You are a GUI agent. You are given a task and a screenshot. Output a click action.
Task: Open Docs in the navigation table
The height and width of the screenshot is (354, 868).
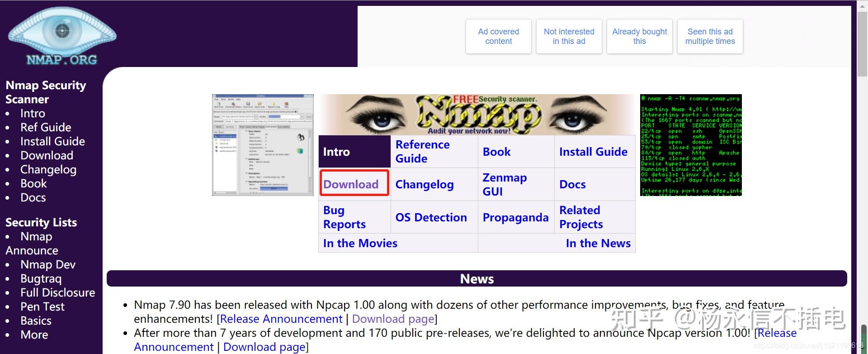click(572, 184)
